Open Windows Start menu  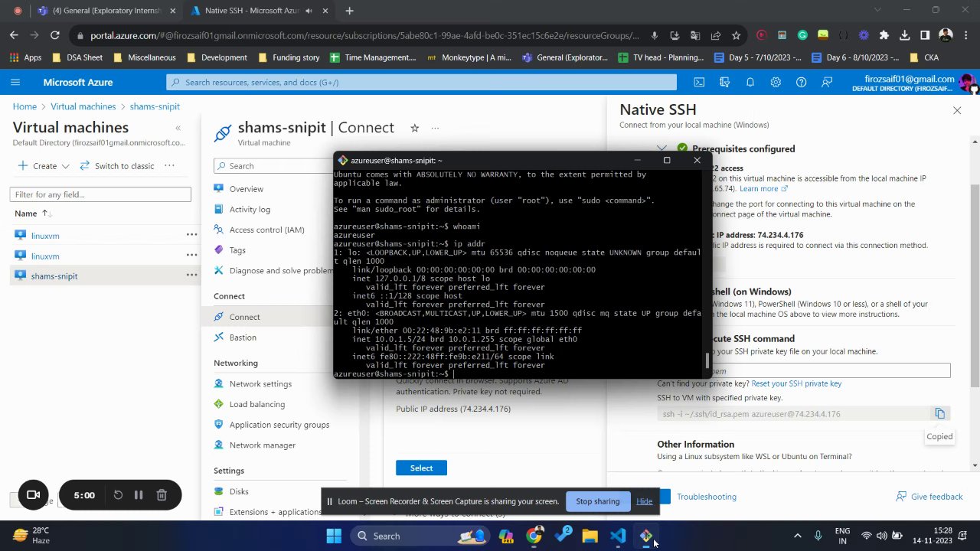[x=334, y=536]
